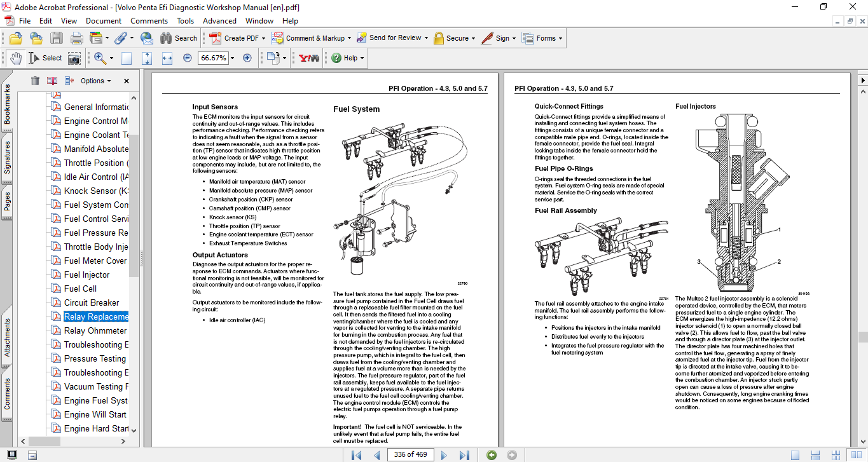Click the green Previous View arrow
This screenshot has width=868, height=462.
coord(491,455)
